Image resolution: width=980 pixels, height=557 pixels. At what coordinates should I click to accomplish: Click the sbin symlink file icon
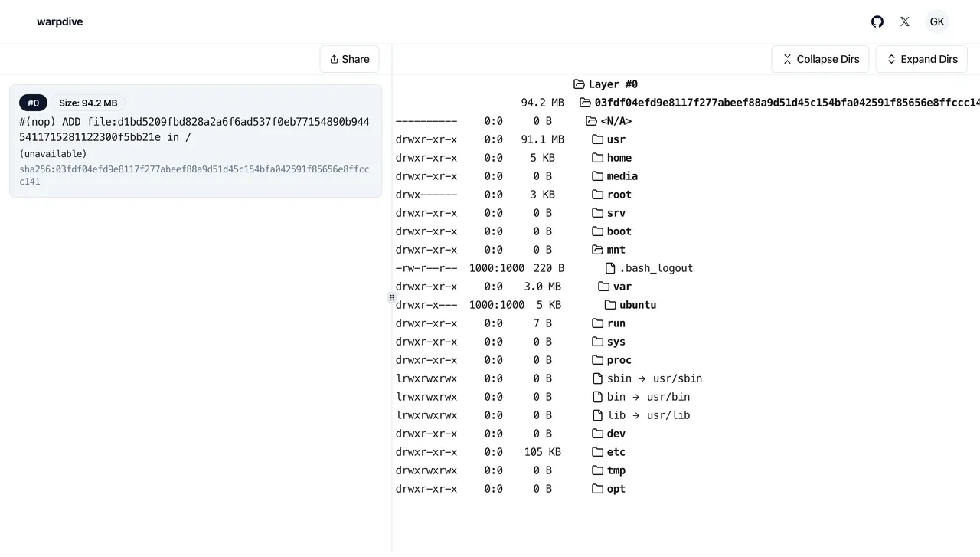pyautogui.click(x=598, y=378)
